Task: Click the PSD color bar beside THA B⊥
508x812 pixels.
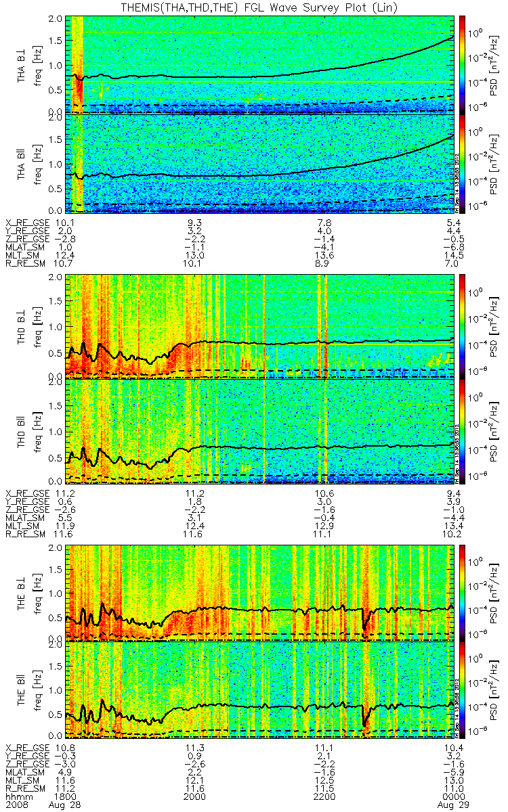Action: pos(463,64)
